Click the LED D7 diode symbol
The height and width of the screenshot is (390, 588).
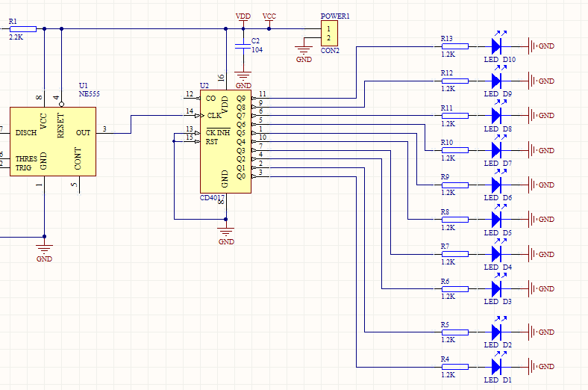click(496, 150)
